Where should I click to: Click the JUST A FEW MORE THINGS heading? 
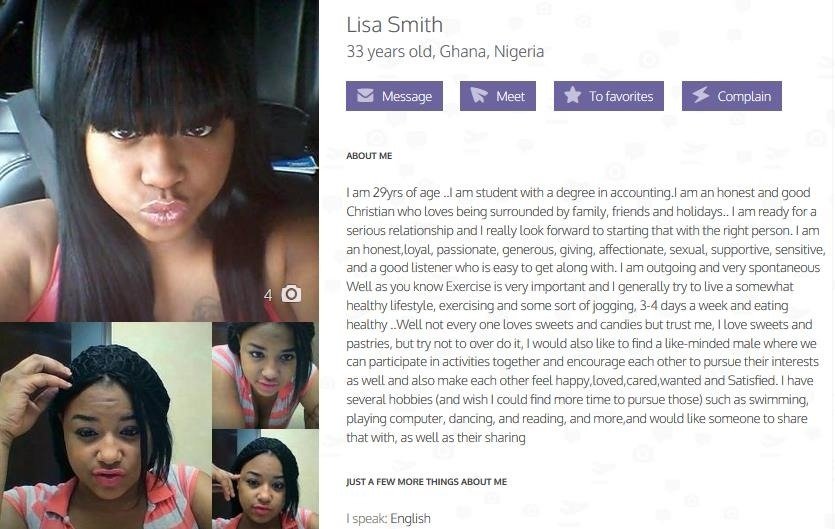click(x=427, y=482)
